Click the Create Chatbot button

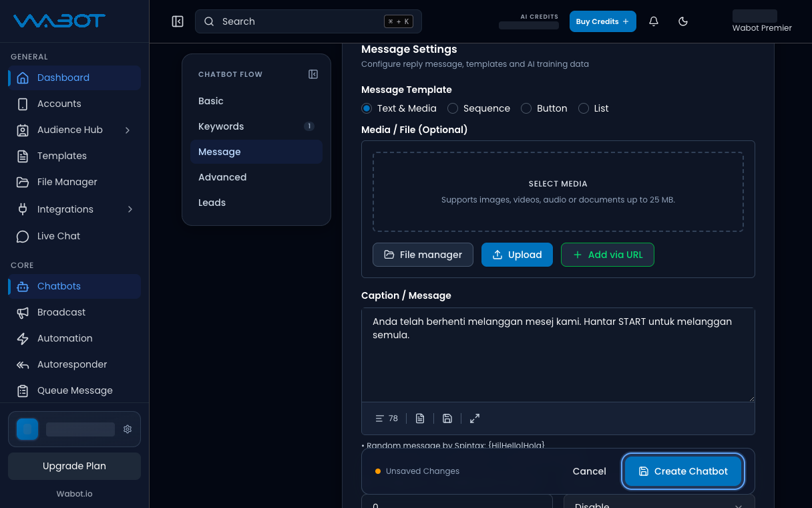click(x=683, y=471)
